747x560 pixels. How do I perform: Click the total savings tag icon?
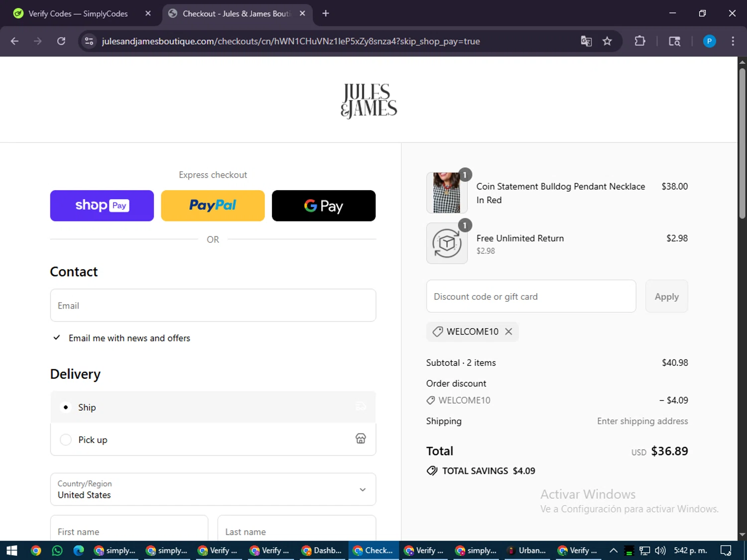point(432,471)
